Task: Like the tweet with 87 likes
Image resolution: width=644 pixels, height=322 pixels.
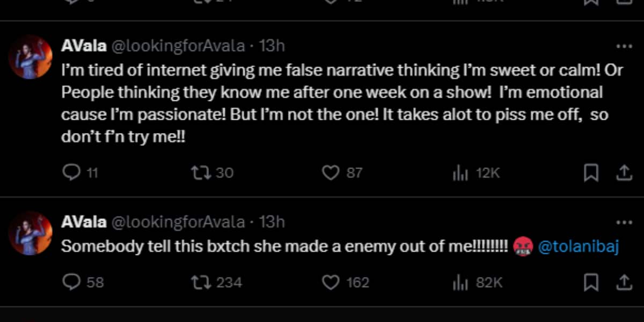Action: pos(331,173)
